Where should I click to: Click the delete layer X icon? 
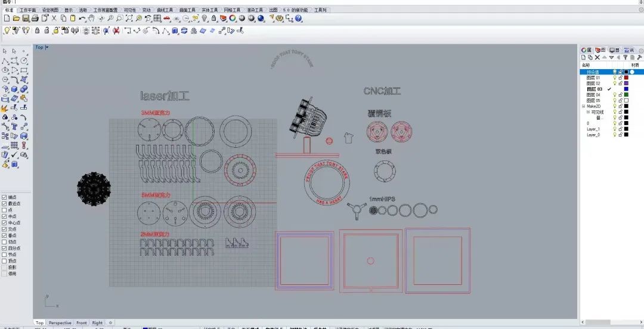pos(597,58)
